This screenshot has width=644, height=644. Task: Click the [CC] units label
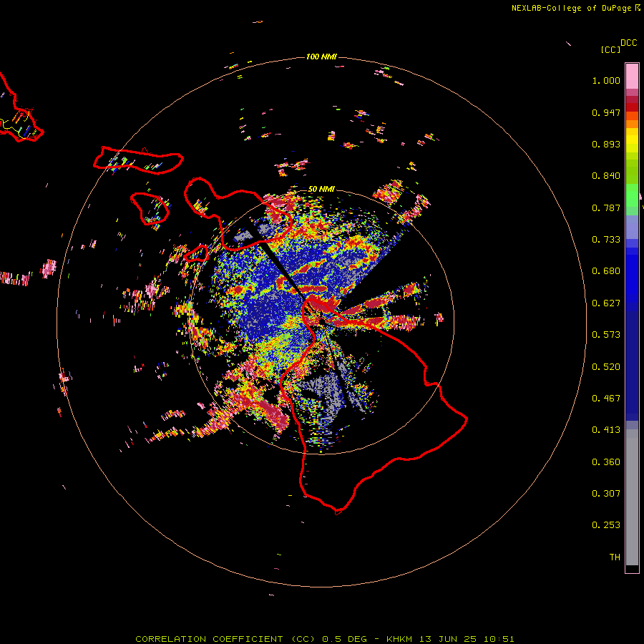click(x=610, y=49)
